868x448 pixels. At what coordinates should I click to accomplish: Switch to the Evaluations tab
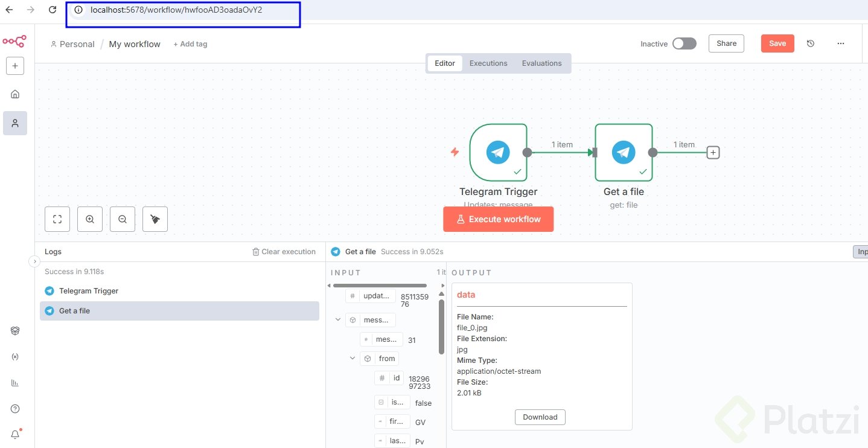point(542,63)
